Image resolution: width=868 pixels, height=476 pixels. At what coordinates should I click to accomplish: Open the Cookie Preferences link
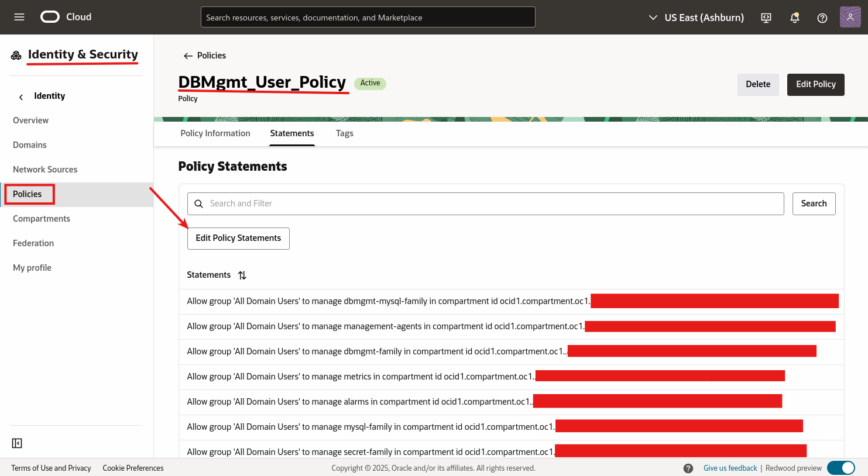(x=133, y=468)
